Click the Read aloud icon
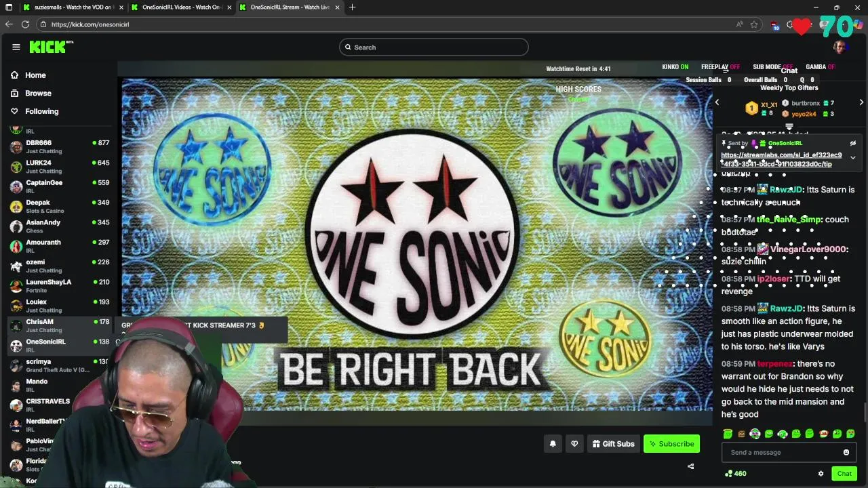Viewport: 868px width, 488px height. pos(739,24)
